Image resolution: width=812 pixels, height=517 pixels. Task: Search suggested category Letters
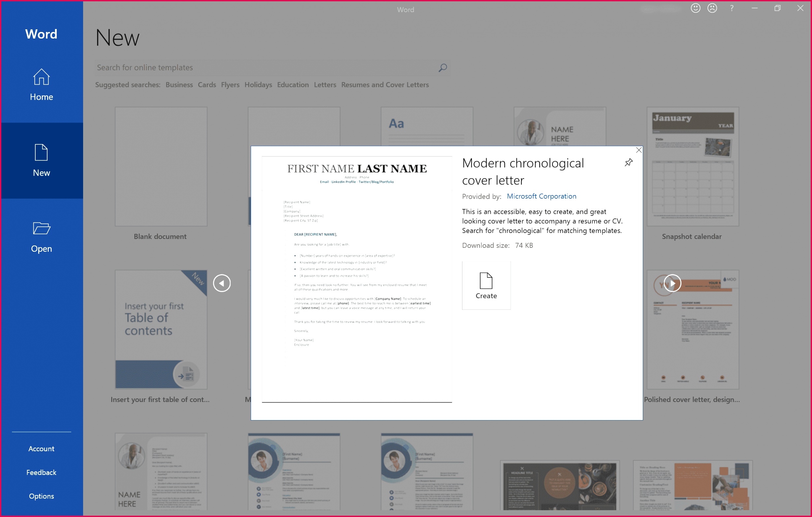click(x=325, y=85)
